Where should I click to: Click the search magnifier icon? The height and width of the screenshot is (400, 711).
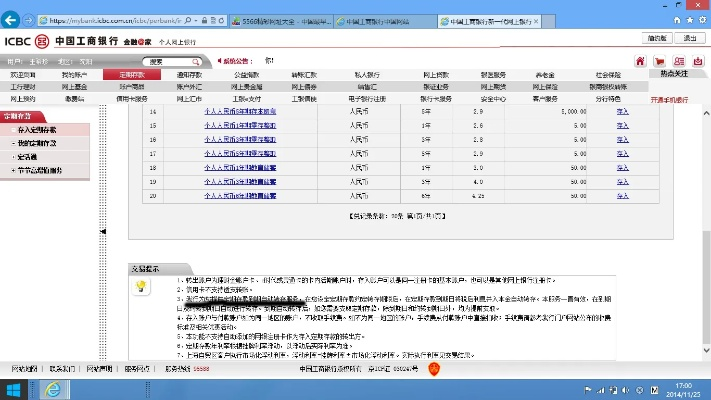[x=193, y=62]
